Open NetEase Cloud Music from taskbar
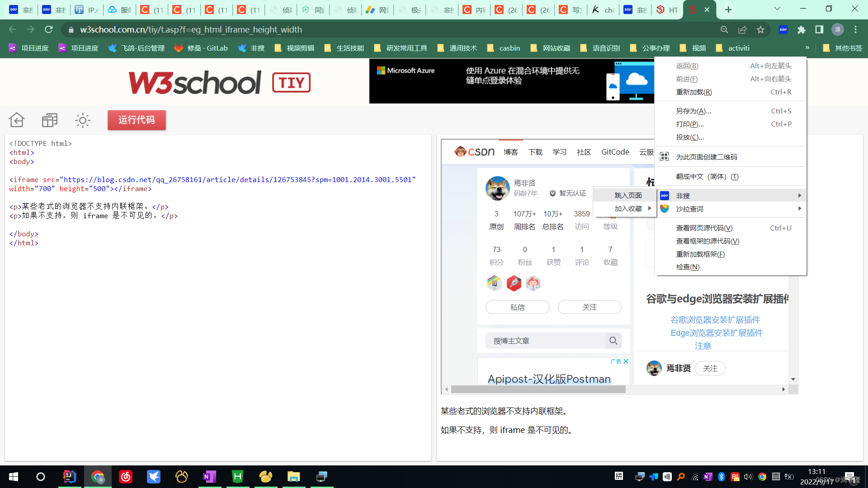Screen dimensions: 868x488 pos(126,477)
